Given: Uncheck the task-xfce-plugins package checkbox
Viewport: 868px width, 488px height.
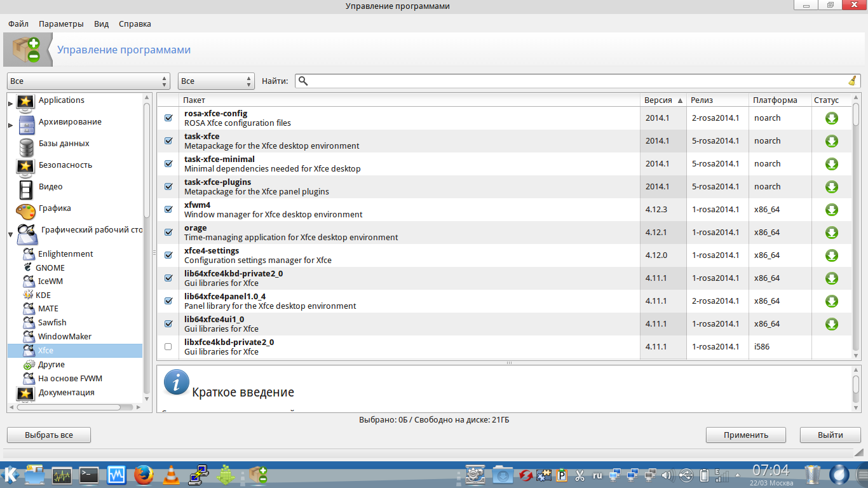Looking at the screenshot, I should coord(168,187).
